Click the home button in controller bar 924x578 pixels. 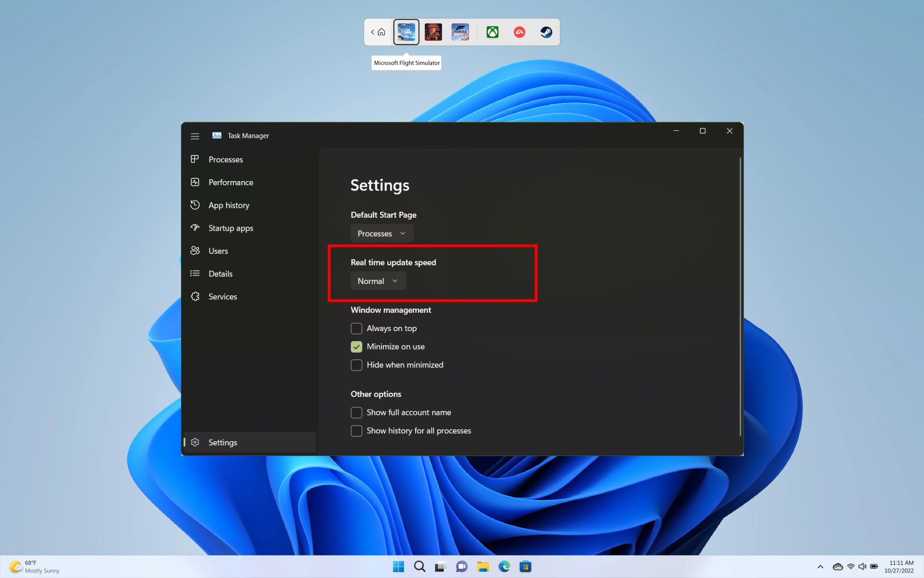(381, 32)
